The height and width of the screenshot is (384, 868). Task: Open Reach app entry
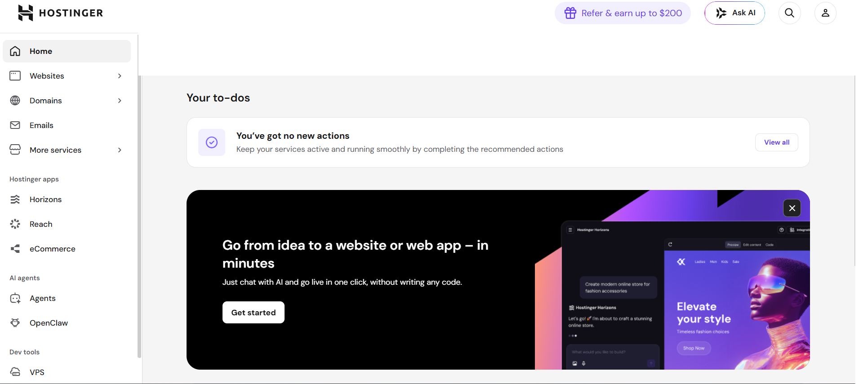pos(67,224)
